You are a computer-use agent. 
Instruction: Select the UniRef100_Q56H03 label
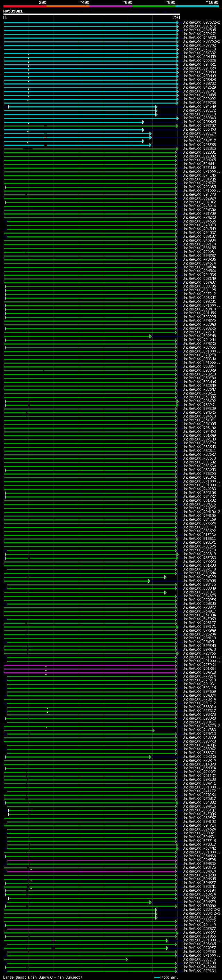click(199, 129)
